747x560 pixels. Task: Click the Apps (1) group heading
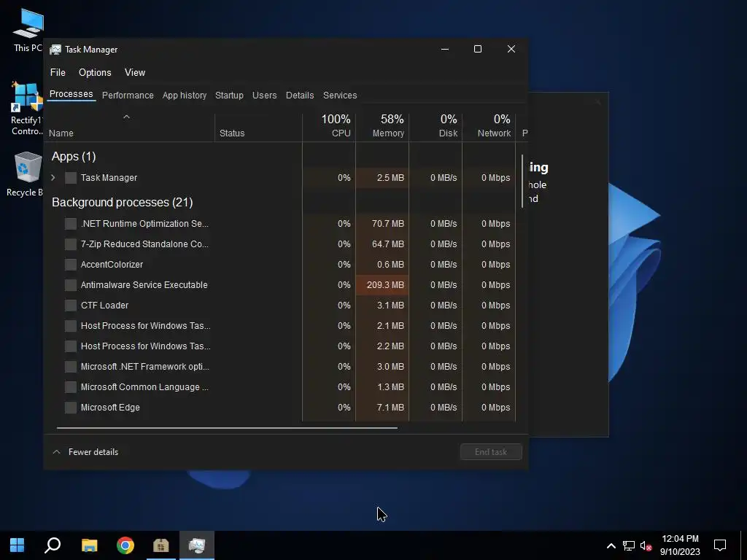[74, 157]
